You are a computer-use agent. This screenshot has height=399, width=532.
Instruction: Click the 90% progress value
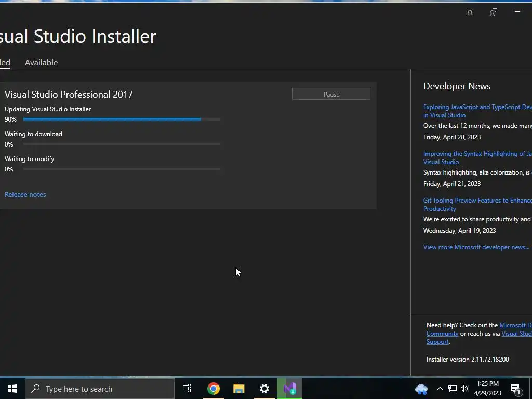(x=10, y=119)
